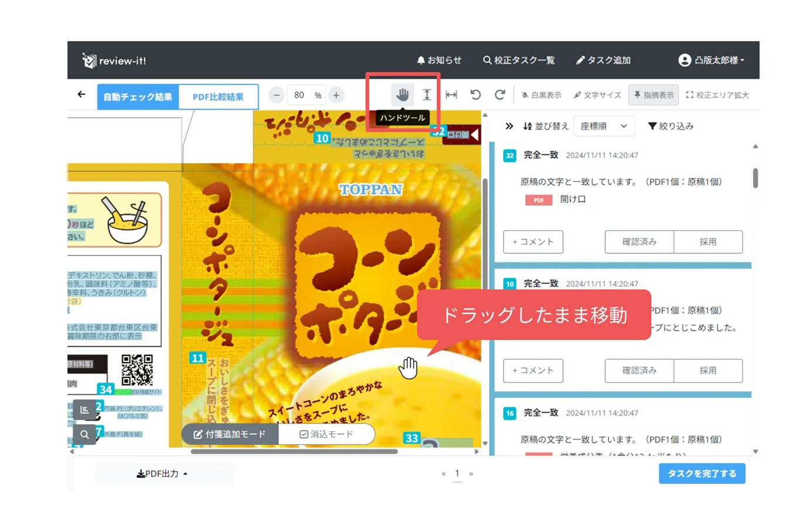This screenshot has height=532, width=806.
Task: Click marker 34 near the QR code
Action: click(105, 389)
